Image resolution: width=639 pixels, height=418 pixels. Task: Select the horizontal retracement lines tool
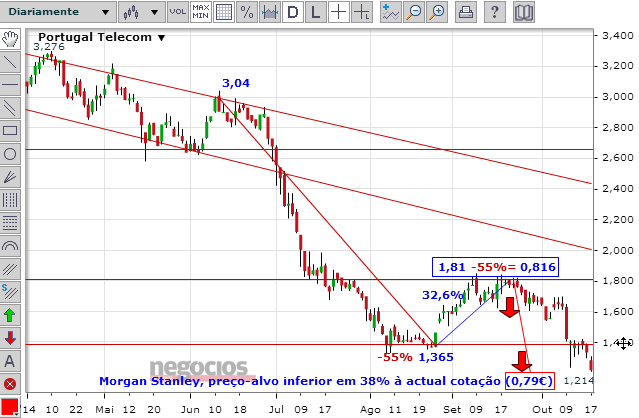click(10, 223)
